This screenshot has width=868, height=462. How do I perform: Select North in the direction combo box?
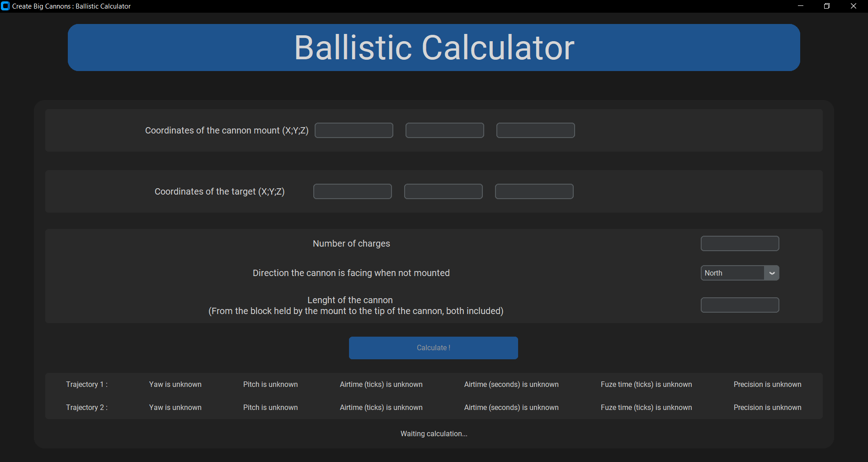click(x=732, y=273)
